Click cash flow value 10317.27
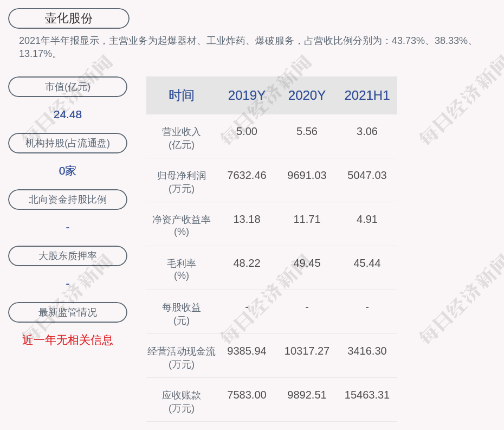Screen dimensions: 504x430 click(307, 351)
